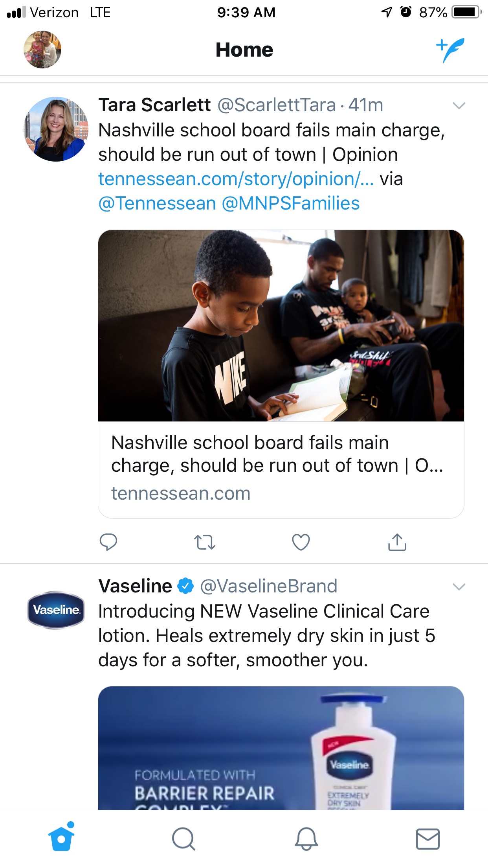Open the tennessean.com/story/opinion link
Screen dimensions: 488x868
(236, 179)
